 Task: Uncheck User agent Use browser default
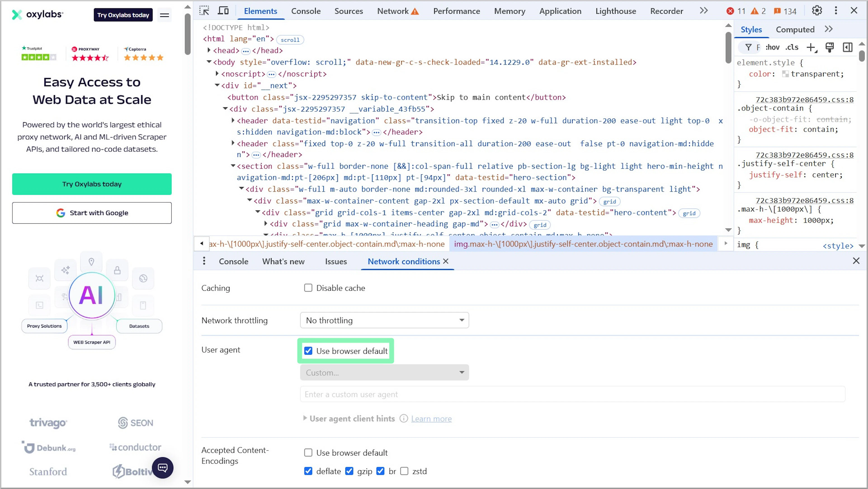[308, 351]
